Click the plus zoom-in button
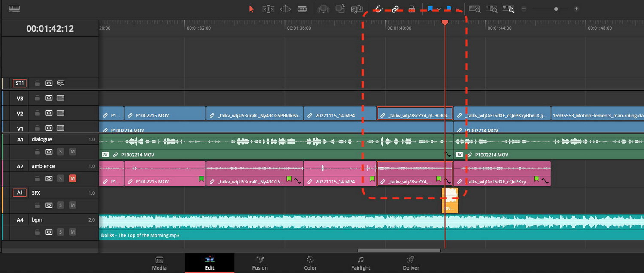Screen dimensions: 644x273 point(576,9)
